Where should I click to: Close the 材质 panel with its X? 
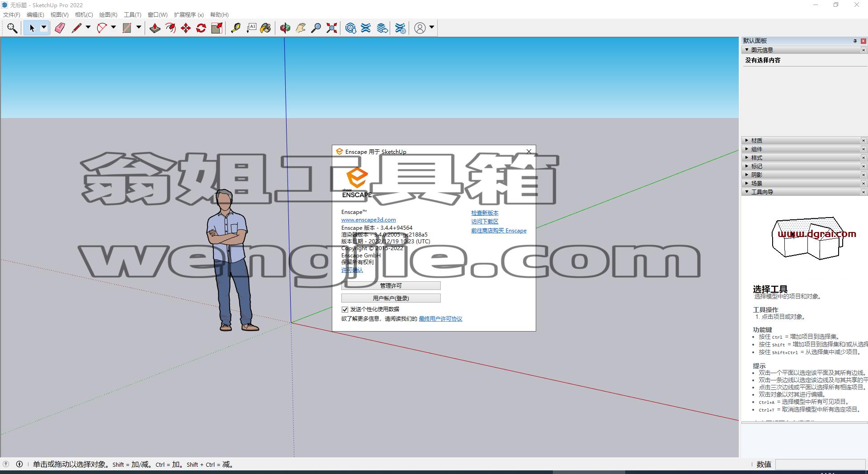coord(863,140)
